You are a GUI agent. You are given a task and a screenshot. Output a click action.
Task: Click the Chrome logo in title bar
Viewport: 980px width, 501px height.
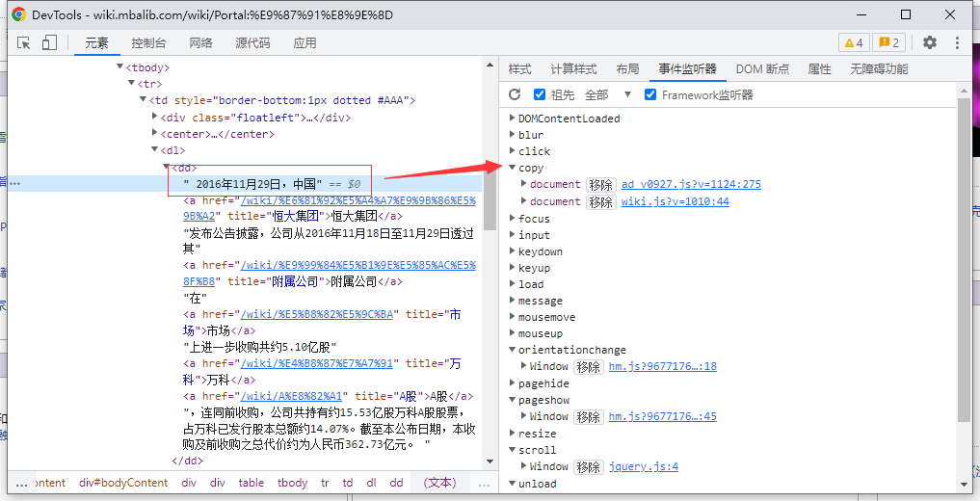point(18,14)
